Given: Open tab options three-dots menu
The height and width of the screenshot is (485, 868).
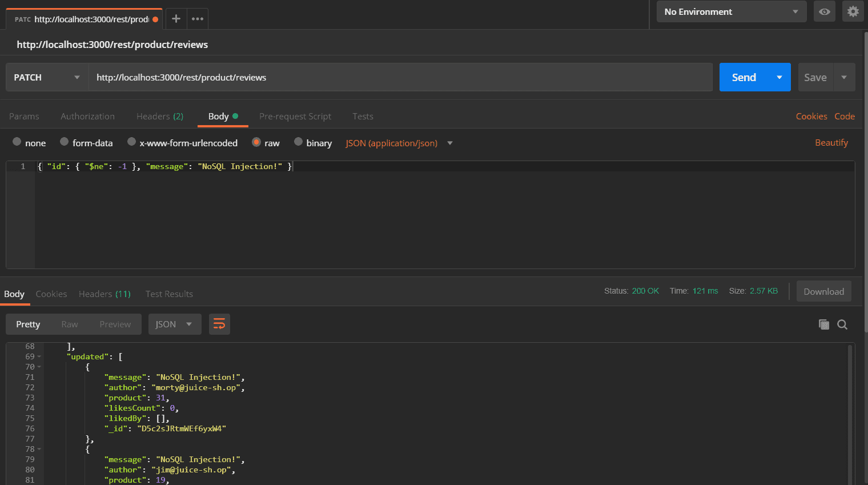Looking at the screenshot, I should pos(198,19).
